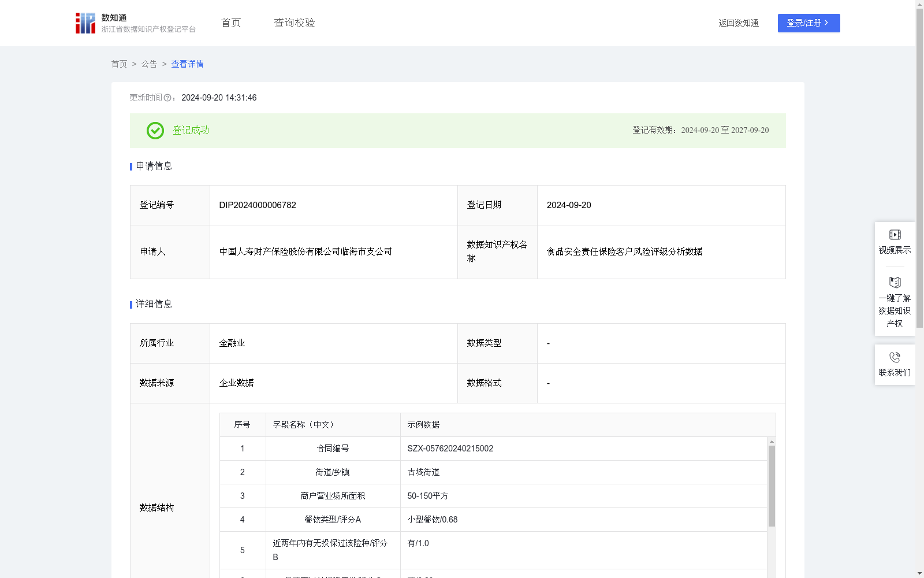Click the registration date value 2024-09-20

569,205
